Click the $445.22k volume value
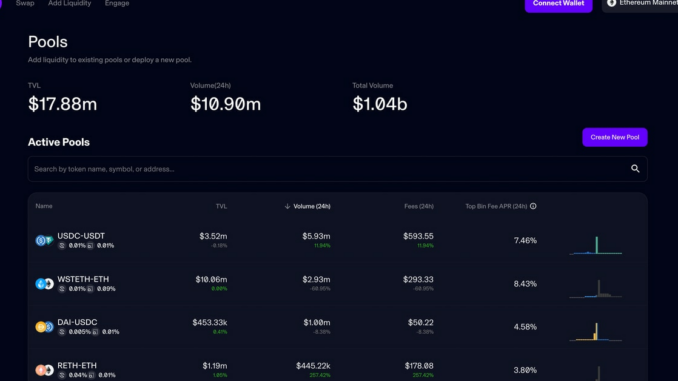The width and height of the screenshot is (678, 381). 313,366
